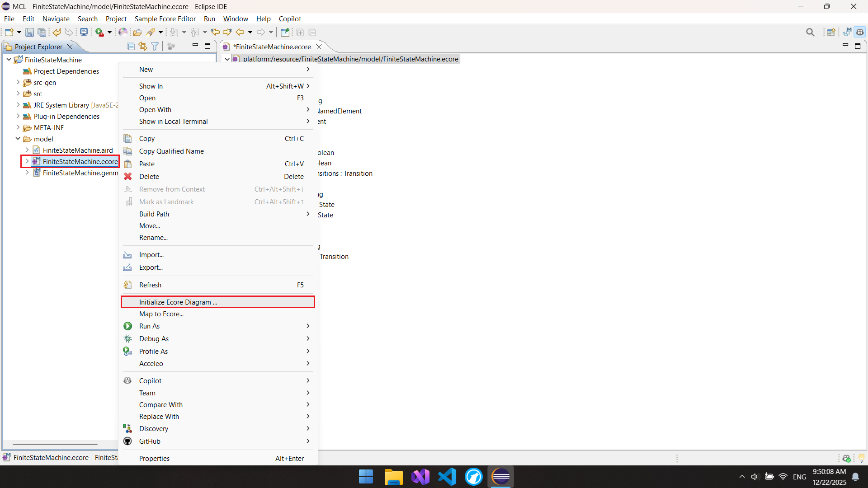The height and width of the screenshot is (488, 868).
Task: Click the Open Perspective icon
Action: [x=831, y=33]
